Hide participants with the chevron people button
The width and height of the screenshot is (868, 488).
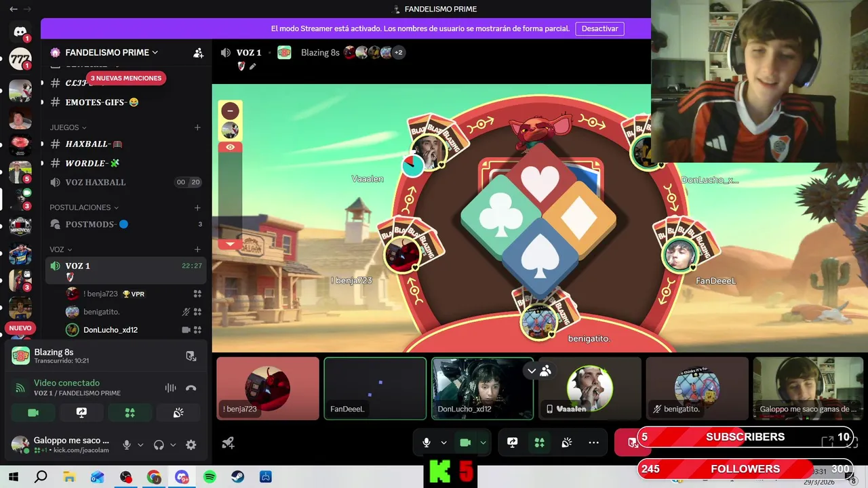(x=539, y=371)
